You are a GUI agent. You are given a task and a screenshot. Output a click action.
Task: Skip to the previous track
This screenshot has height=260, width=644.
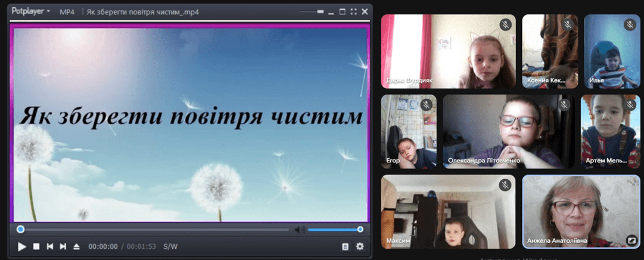(49, 246)
